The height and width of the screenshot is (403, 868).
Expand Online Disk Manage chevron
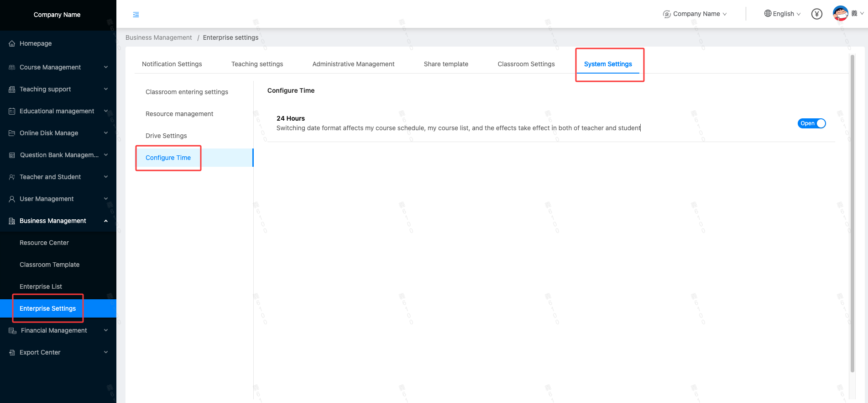click(106, 133)
